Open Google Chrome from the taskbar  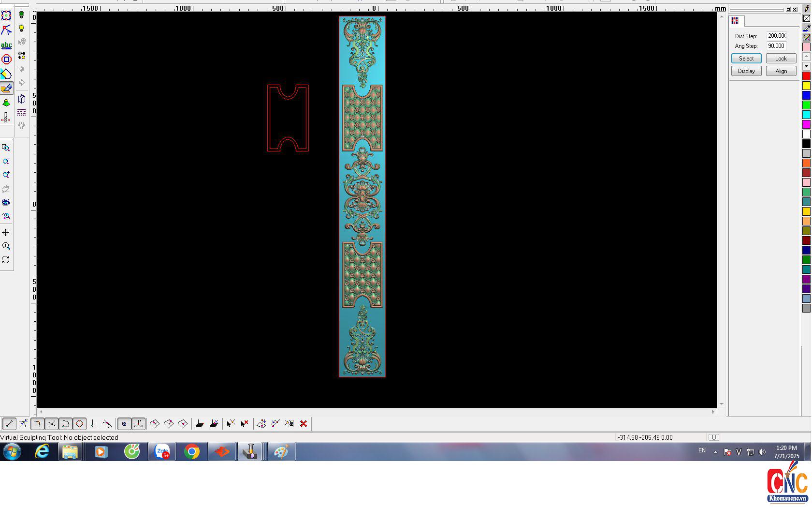point(192,452)
